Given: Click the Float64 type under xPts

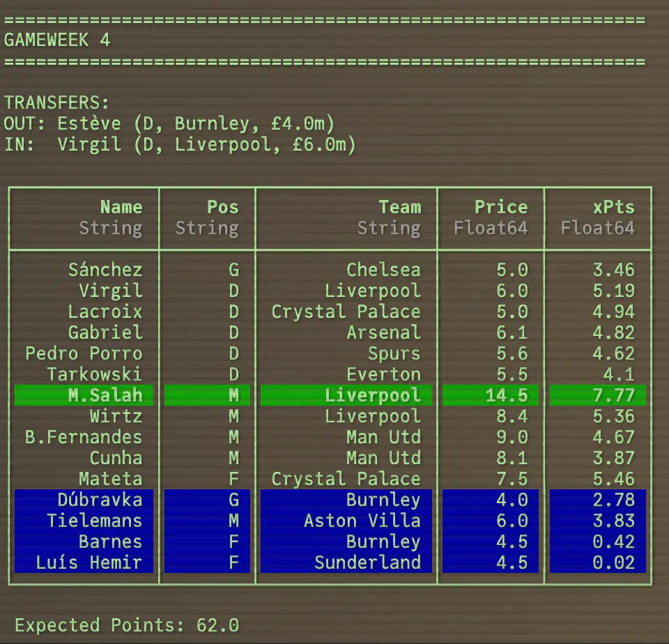Looking at the screenshot, I should [598, 228].
